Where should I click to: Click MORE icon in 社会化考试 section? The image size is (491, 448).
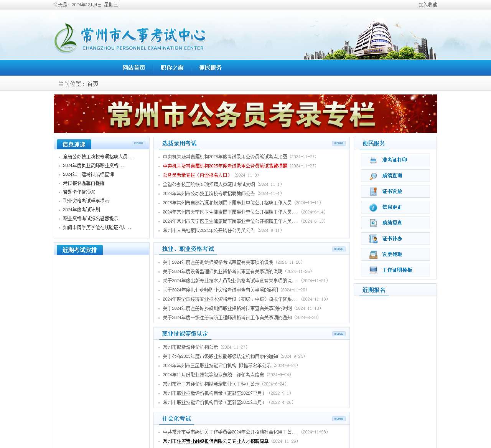[339, 418]
